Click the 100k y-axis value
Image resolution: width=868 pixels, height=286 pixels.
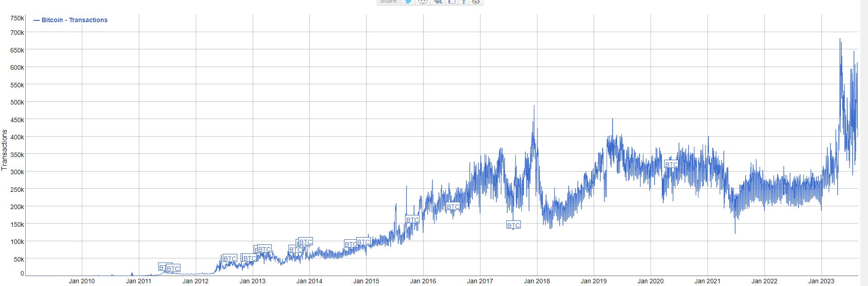[x=17, y=242]
